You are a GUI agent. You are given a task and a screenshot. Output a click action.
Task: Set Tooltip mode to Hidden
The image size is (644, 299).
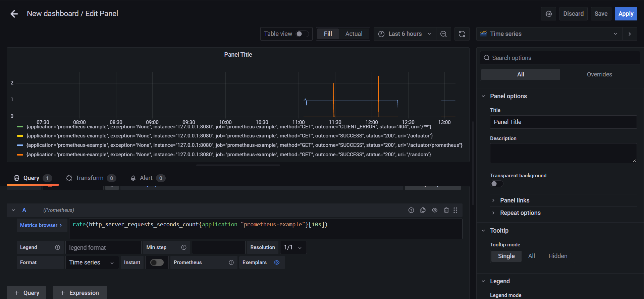tap(558, 256)
